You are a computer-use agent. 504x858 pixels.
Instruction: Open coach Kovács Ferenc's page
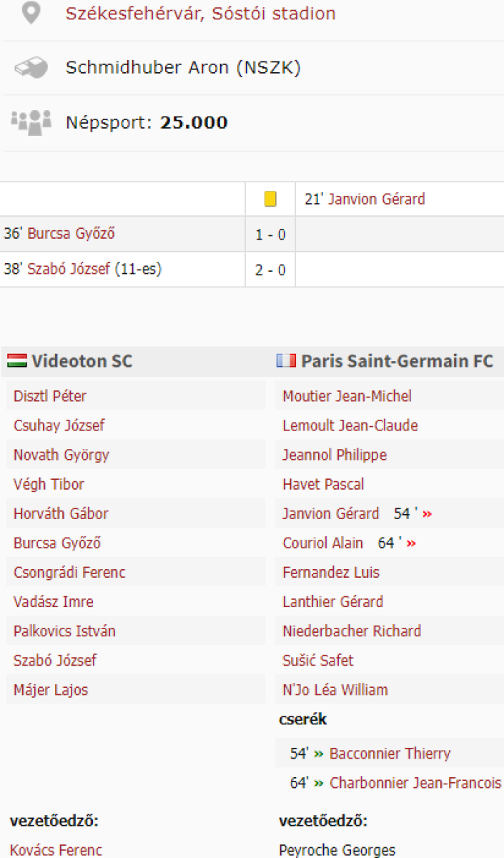[56, 850]
